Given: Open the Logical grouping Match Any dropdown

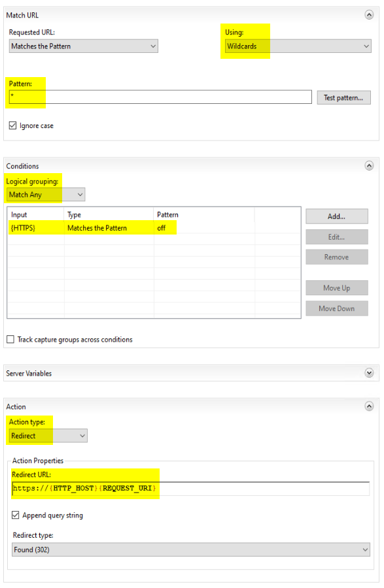Looking at the screenshot, I should pos(46,195).
